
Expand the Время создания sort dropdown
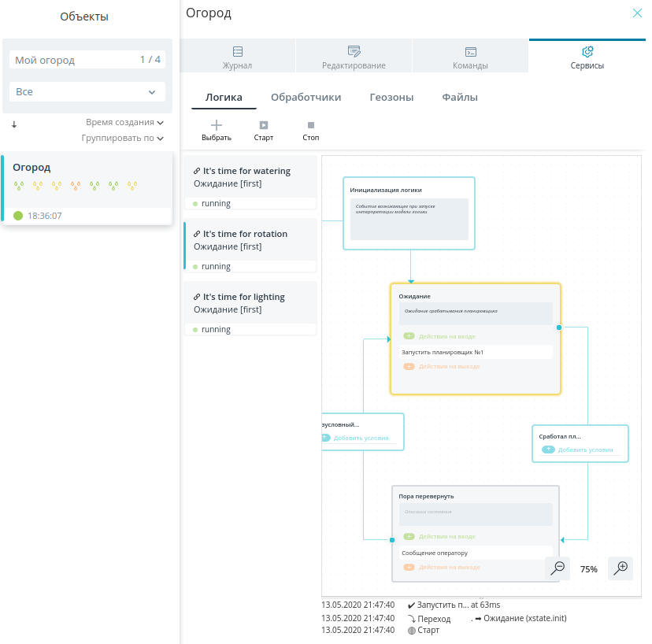tap(124, 122)
